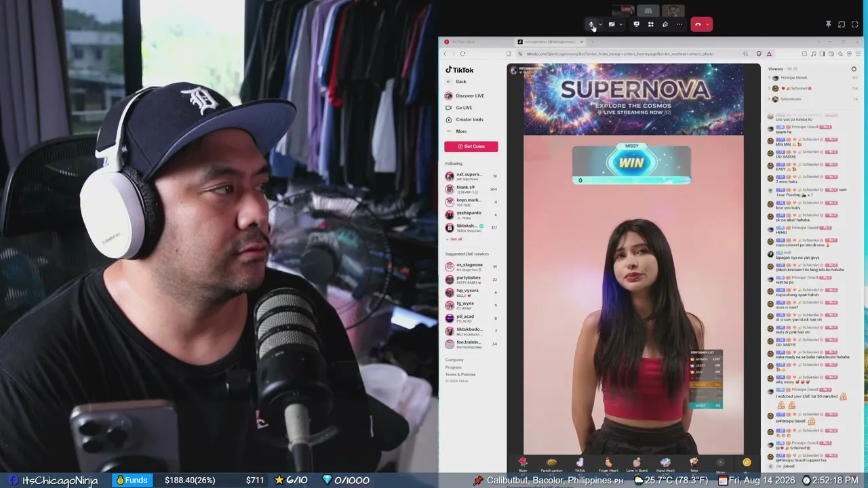Send the Rose gift
This screenshot has width=868, height=488.
pos(523,464)
